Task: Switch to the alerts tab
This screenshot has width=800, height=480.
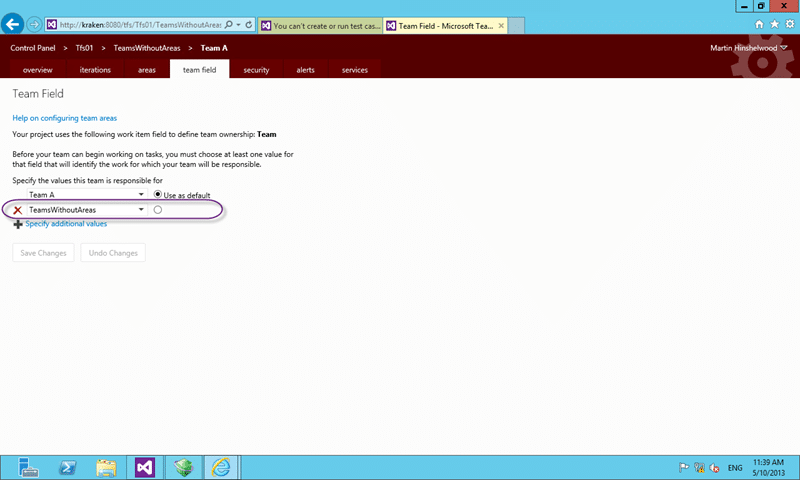Action: [x=305, y=70]
